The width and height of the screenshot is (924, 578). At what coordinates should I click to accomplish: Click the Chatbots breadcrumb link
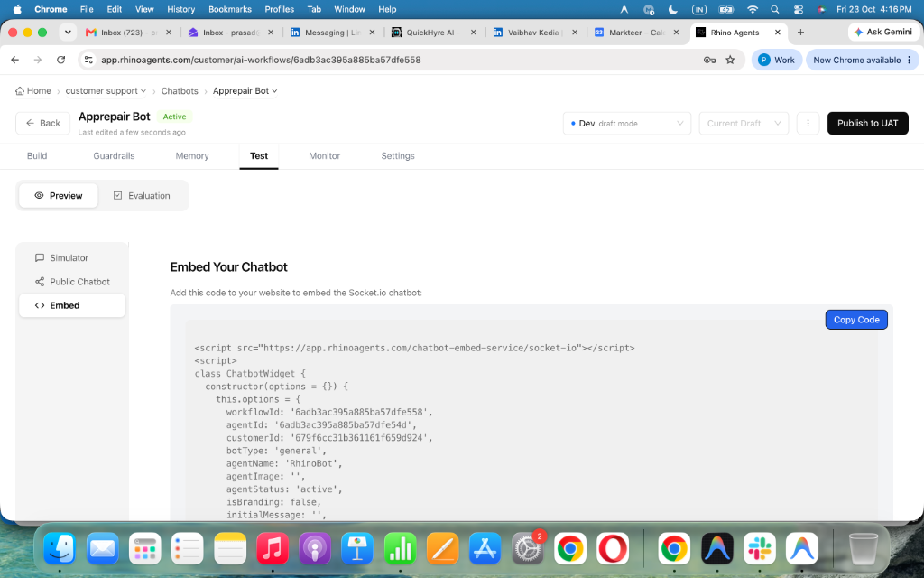tap(180, 91)
